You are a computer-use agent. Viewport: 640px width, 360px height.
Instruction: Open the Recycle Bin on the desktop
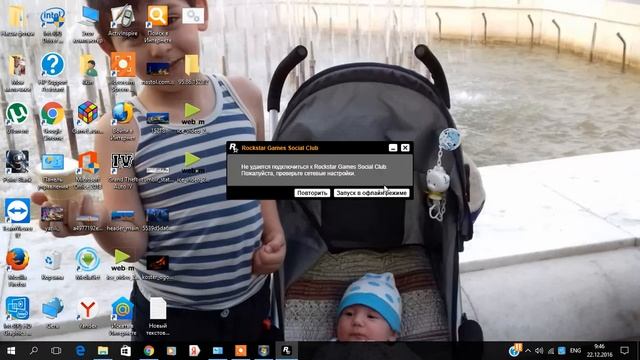click(52, 264)
